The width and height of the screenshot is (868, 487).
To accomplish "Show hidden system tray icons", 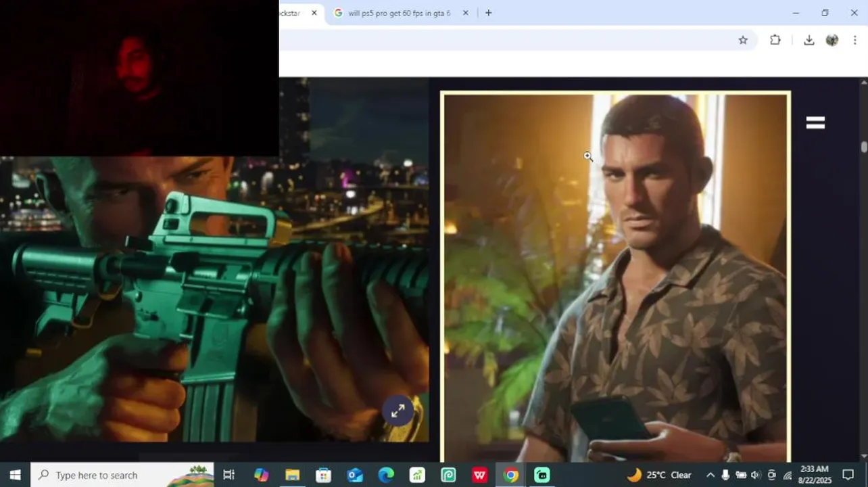I will tap(710, 475).
